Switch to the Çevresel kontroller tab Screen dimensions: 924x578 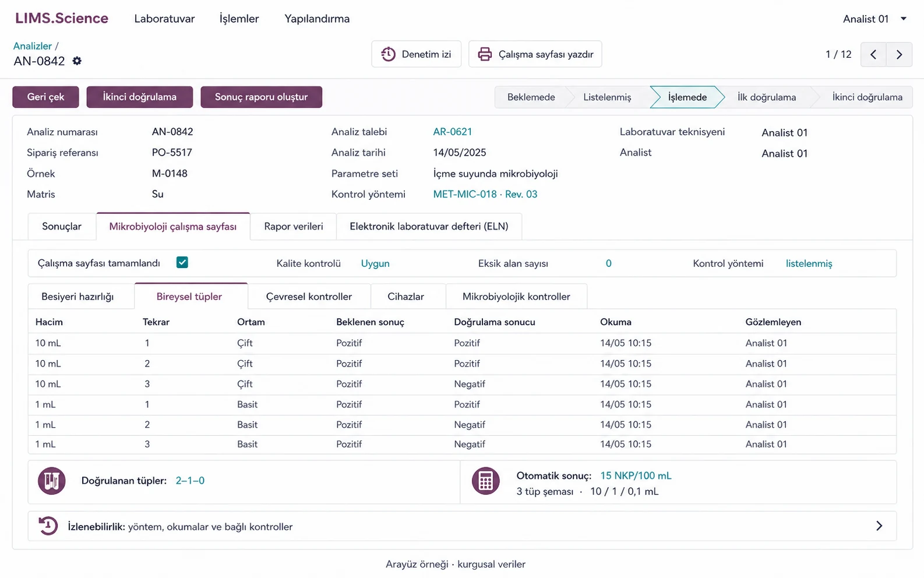pyautogui.click(x=309, y=297)
